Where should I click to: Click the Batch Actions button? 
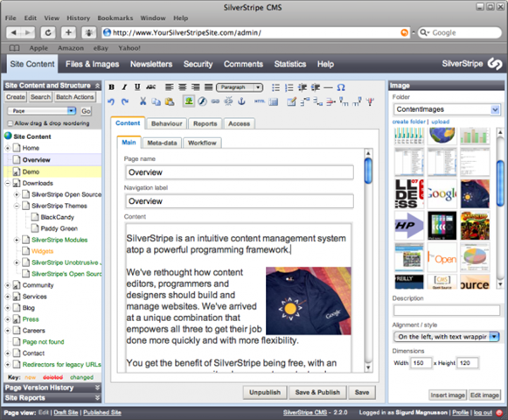(75, 97)
